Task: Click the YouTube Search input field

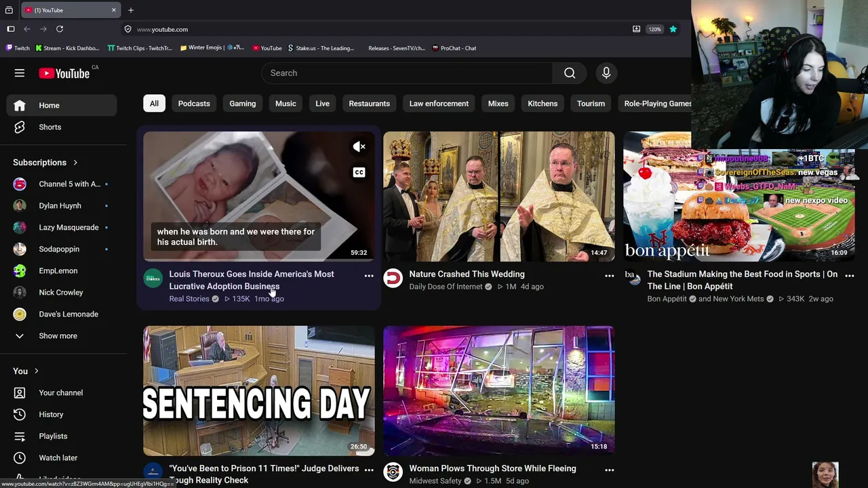Action: pyautogui.click(x=407, y=73)
